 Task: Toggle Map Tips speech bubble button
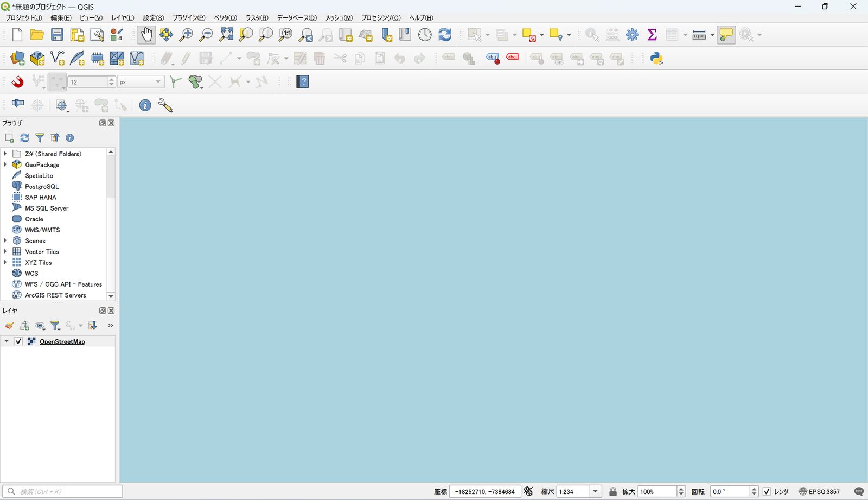726,35
